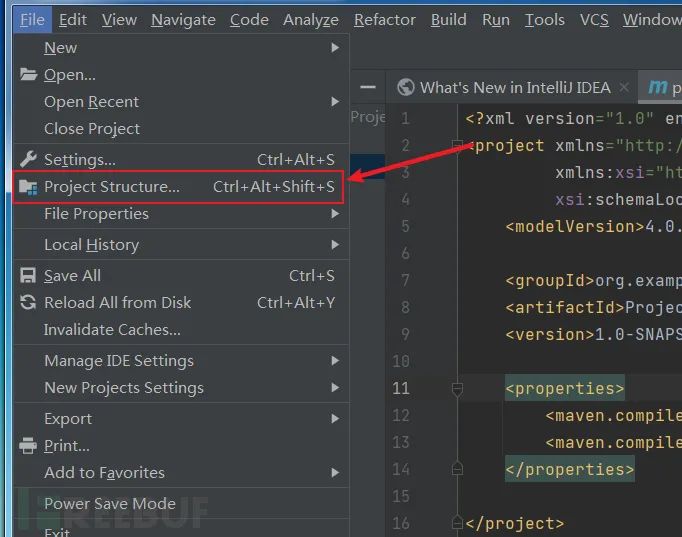Choose Print... entry
The image size is (682, 537).
(181, 446)
